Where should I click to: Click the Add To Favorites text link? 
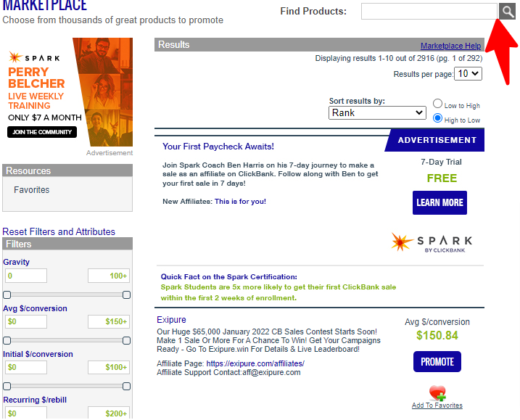(437, 405)
